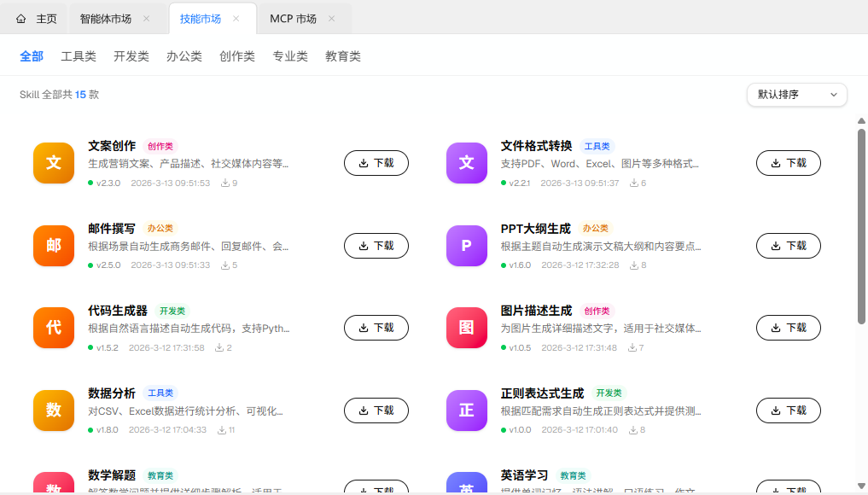868x495 pixels.
Task: Open the 默认排序 sort dropdown
Action: tap(796, 95)
